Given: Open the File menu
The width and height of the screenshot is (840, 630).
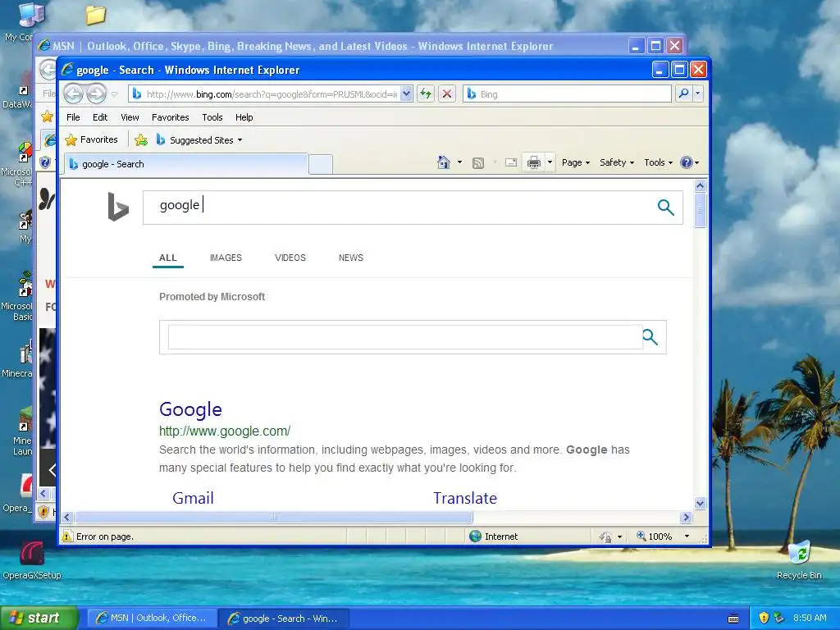Looking at the screenshot, I should pyautogui.click(x=73, y=117).
